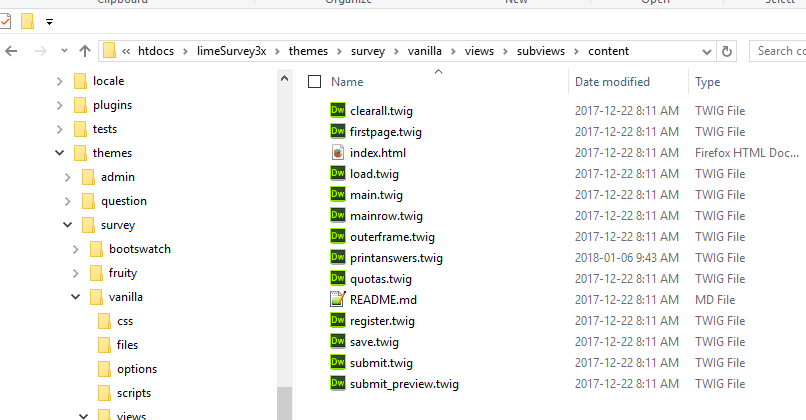The height and width of the screenshot is (420, 806).
Task: Click the properties checkmark quick access icon
Action: tap(5, 22)
